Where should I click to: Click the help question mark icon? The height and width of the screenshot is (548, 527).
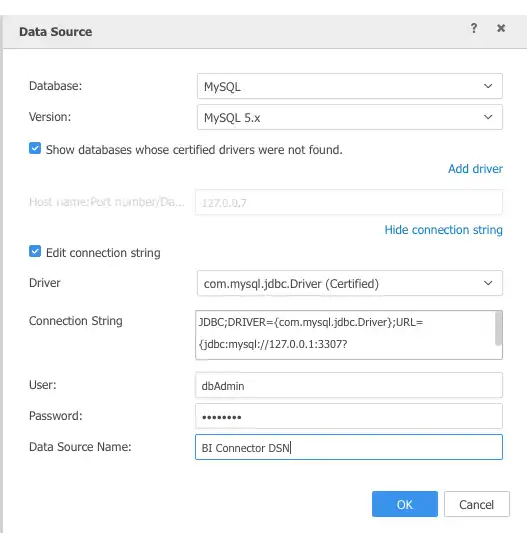pyautogui.click(x=474, y=28)
